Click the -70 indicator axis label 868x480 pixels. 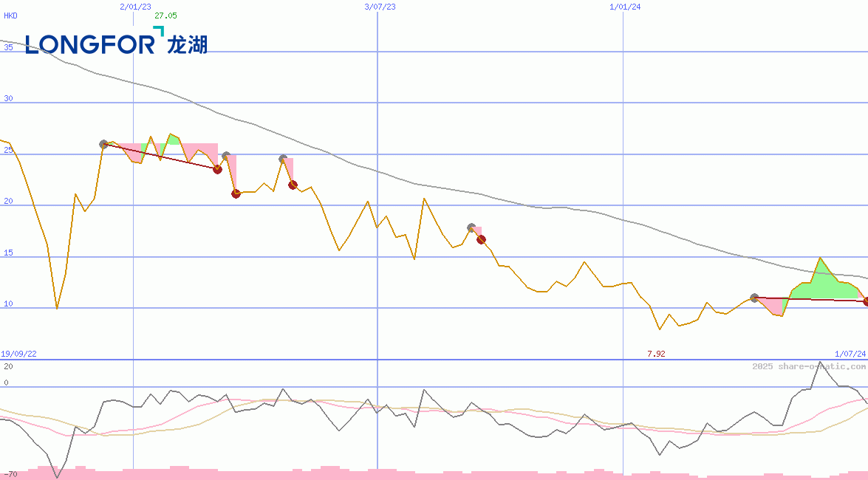[x=10, y=475]
